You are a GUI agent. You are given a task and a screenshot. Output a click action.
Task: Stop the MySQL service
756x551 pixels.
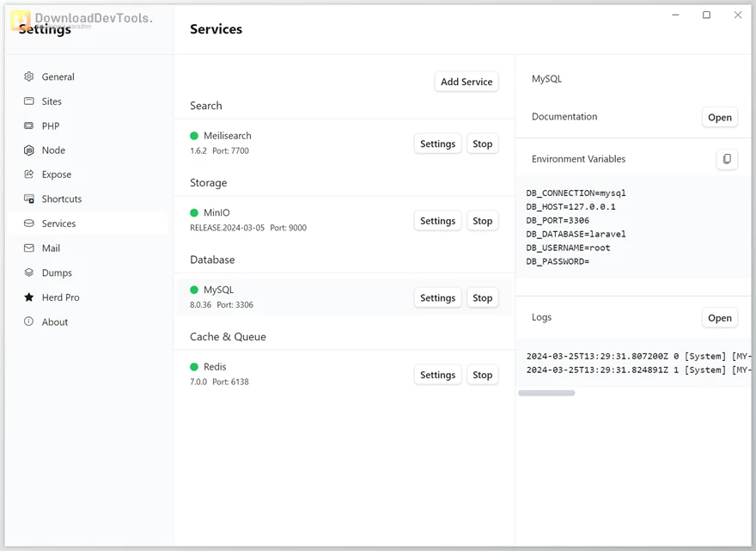point(482,297)
